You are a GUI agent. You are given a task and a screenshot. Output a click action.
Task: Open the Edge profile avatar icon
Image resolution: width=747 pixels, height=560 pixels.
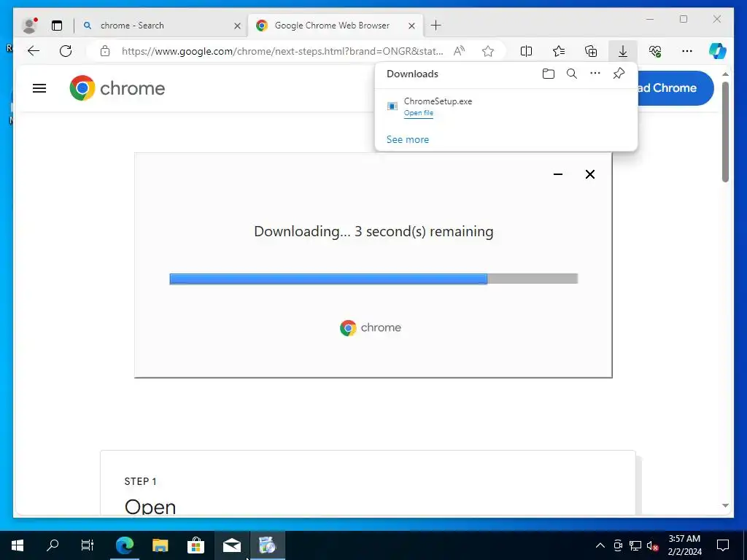(x=29, y=26)
